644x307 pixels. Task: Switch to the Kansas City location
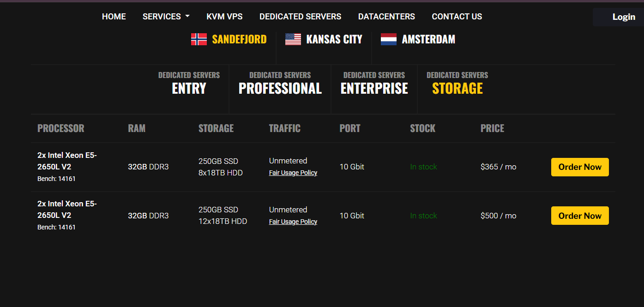coord(334,39)
